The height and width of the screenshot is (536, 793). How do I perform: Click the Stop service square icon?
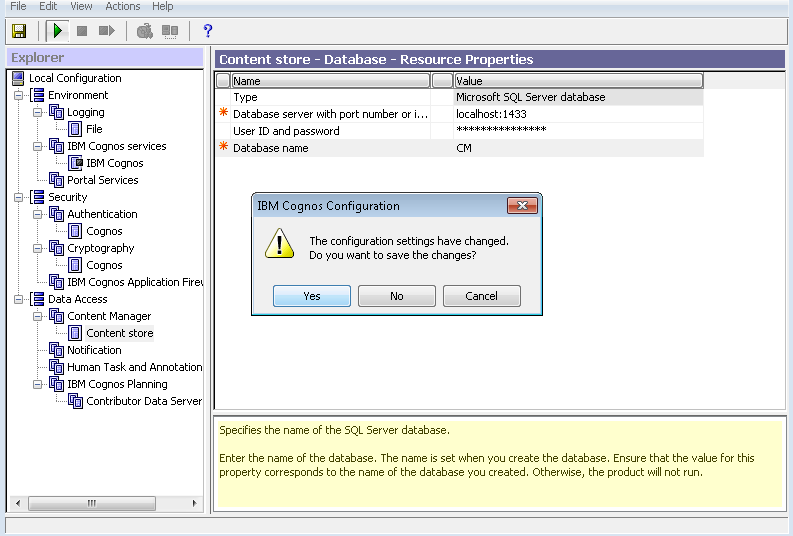point(82,31)
